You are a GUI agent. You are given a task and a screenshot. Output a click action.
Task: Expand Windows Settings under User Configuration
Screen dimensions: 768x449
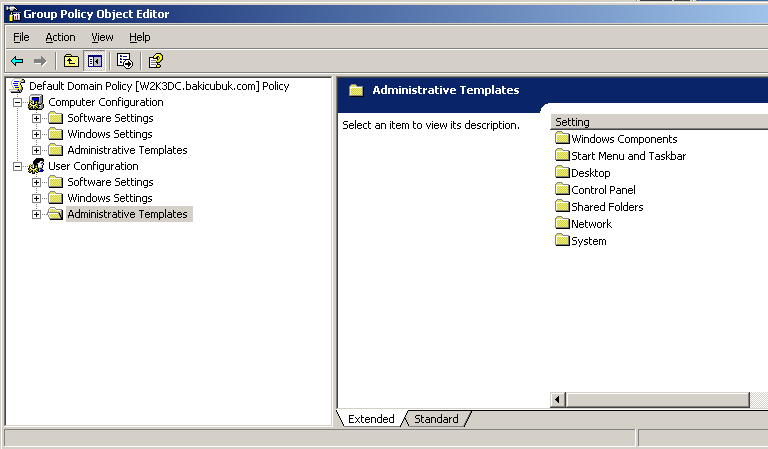tap(36, 198)
